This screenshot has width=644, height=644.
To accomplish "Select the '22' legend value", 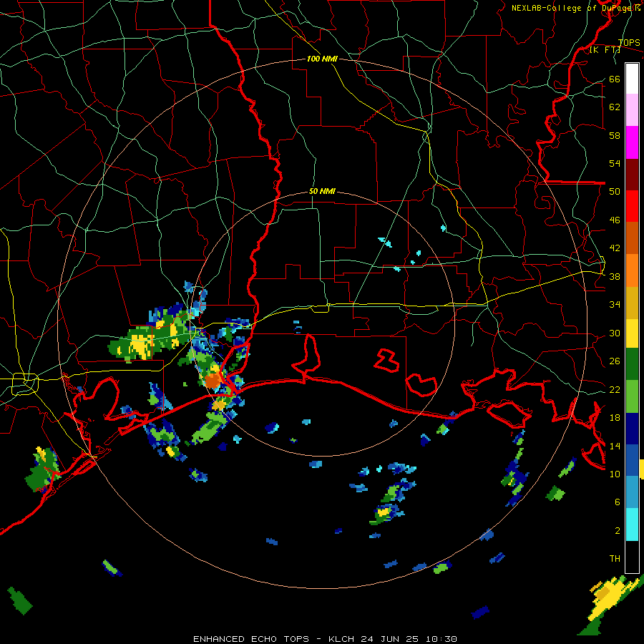I will [x=615, y=389].
